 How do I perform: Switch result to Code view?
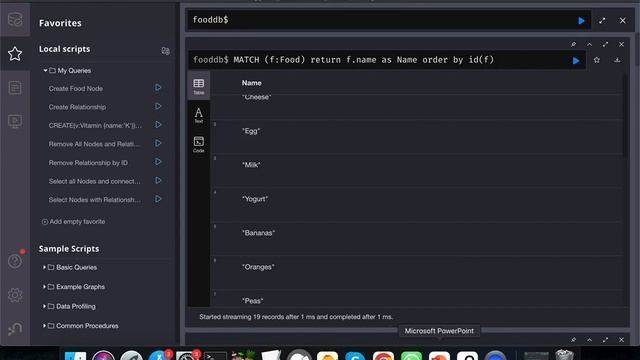click(199, 144)
